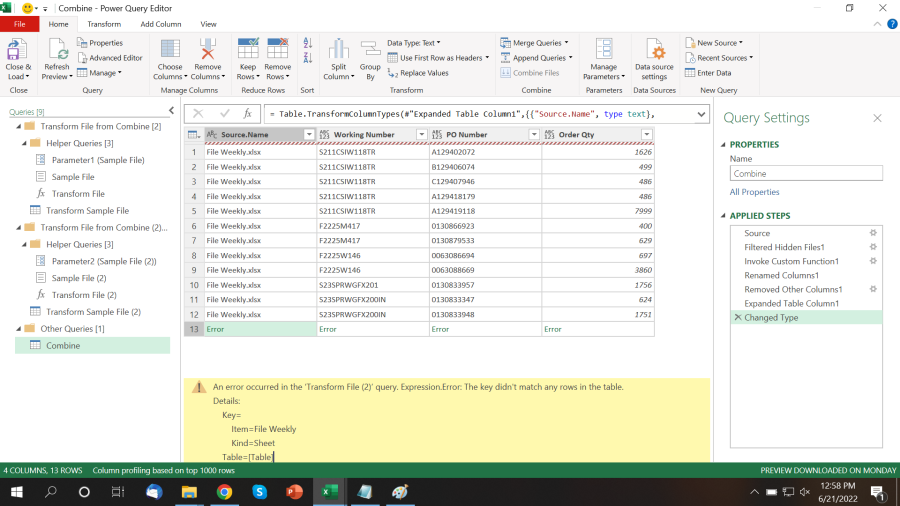The width and height of the screenshot is (900, 506).
Task: Switch to the View tab
Action: 208,24
